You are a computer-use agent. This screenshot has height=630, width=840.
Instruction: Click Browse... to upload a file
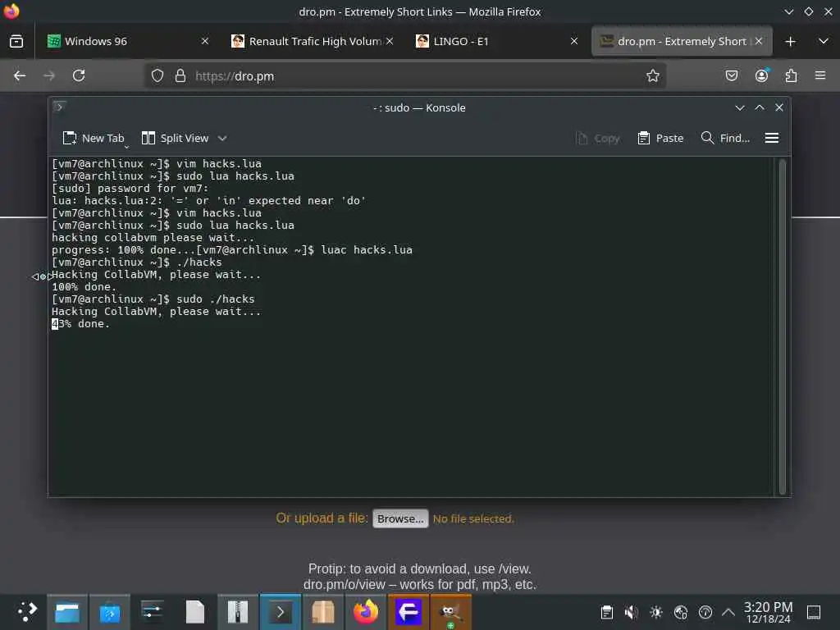click(400, 518)
